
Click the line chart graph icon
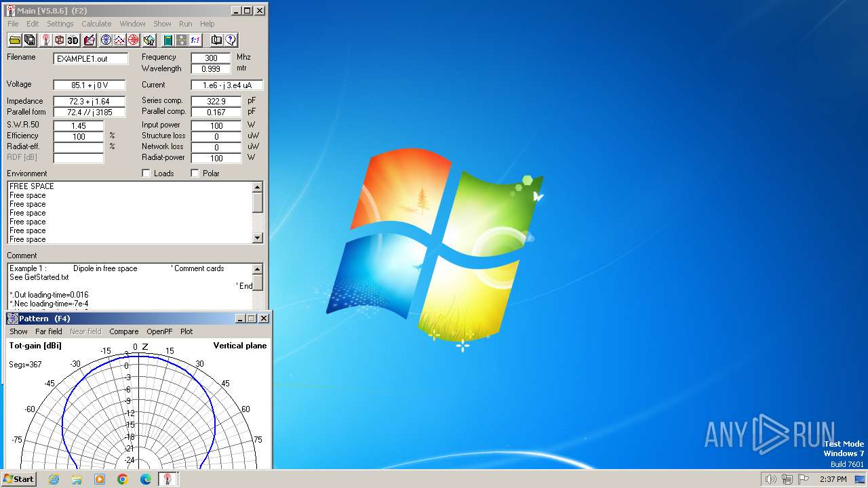[x=119, y=40]
